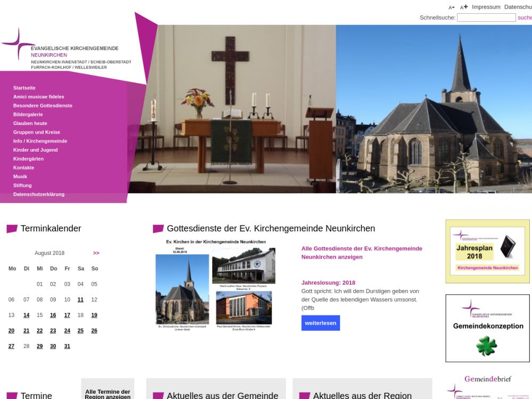Click the increase font size A+ icon
Screen dimensions: 532x399
(464, 7)
